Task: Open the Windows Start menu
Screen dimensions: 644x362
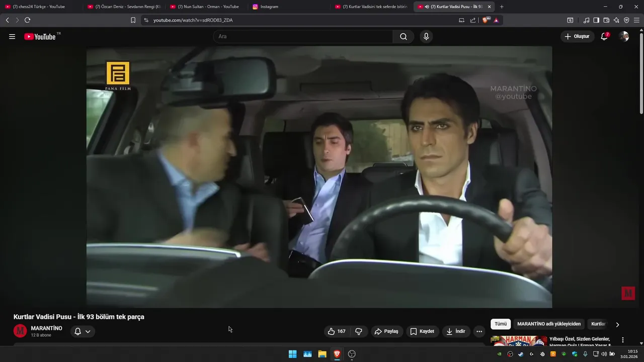Action: tap(292, 354)
